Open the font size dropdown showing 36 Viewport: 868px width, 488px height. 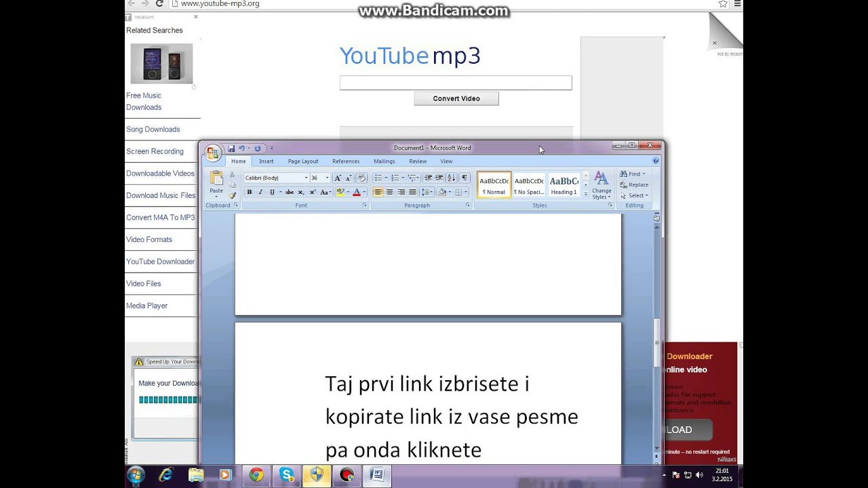click(327, 178)
